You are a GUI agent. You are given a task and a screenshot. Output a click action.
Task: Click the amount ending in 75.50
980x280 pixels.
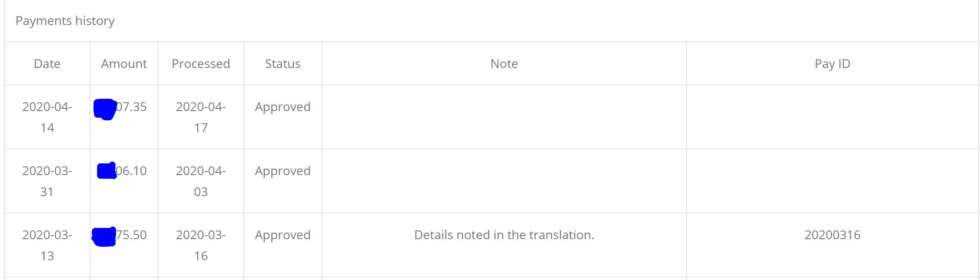coord(130,235)
